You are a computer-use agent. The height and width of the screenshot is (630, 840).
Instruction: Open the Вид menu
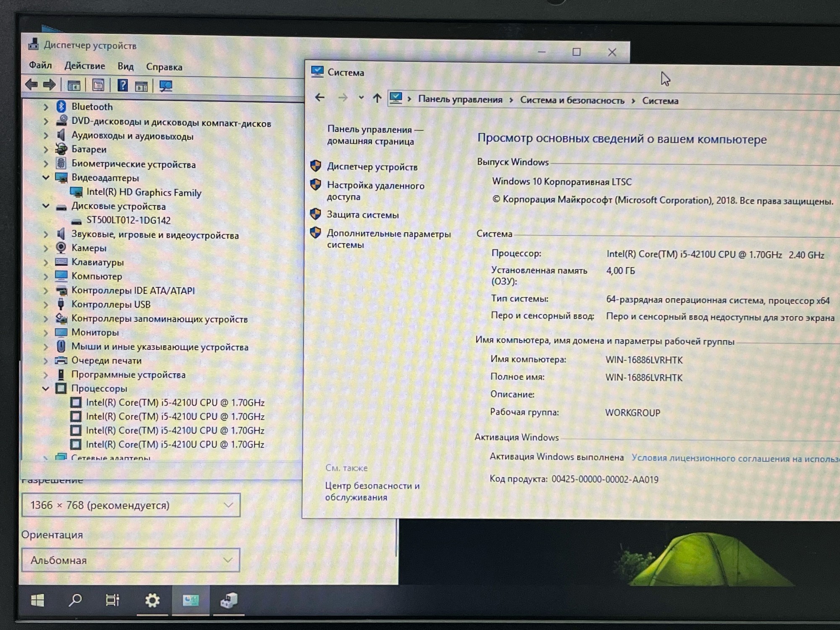(x=125, y=66)
